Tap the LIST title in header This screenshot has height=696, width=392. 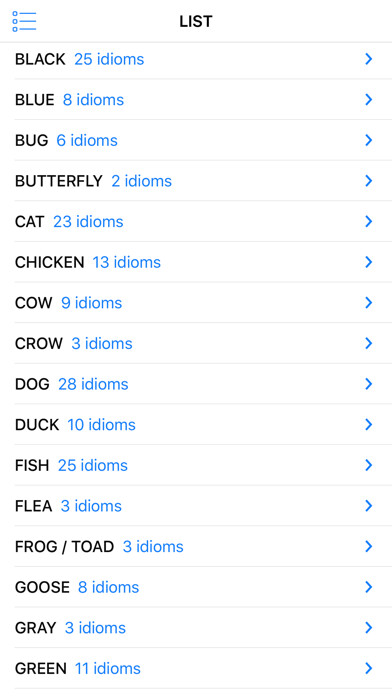196,21
